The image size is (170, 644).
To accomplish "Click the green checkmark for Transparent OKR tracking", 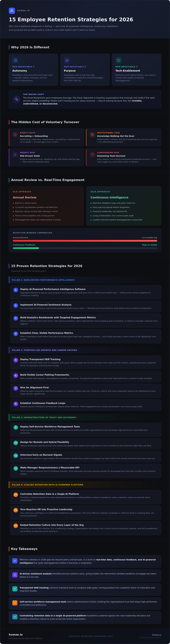I will pyautogui.click(x=15, y=589).
